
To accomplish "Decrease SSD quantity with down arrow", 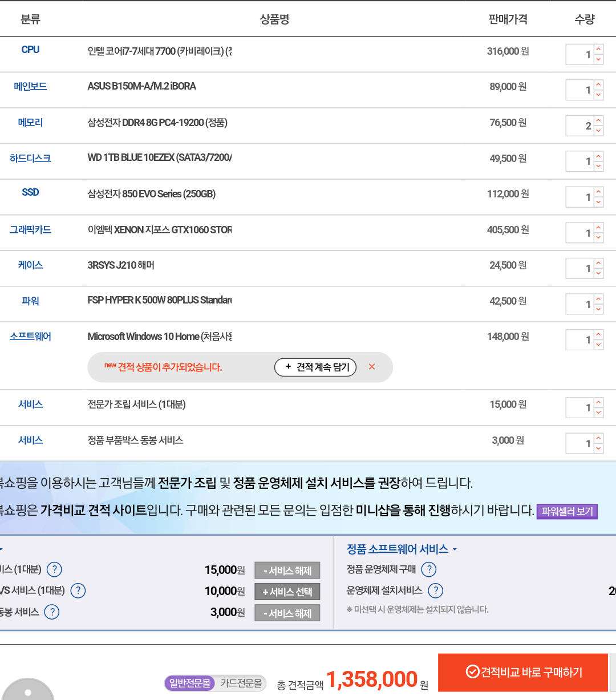I will [x=598, y=202].
